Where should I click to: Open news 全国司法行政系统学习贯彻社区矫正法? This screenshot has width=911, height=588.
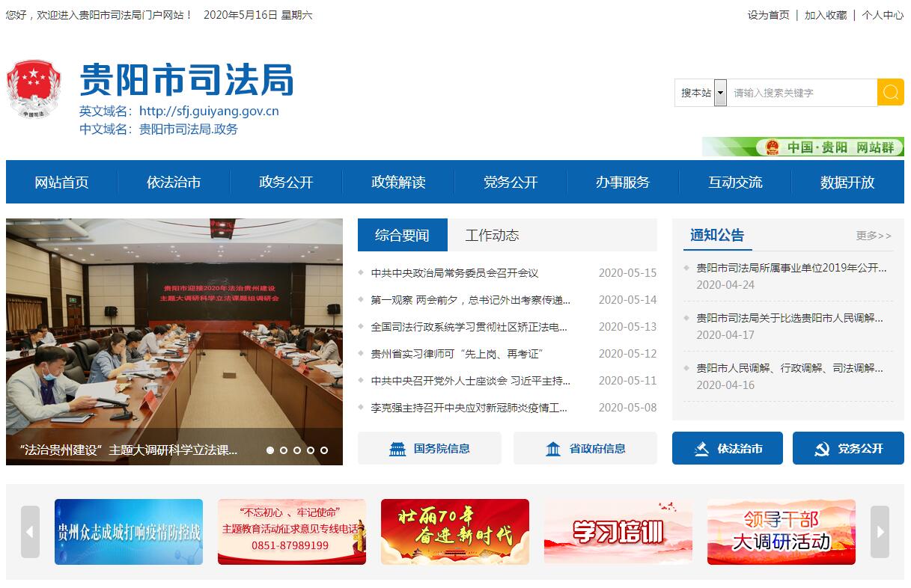(469, 327)
